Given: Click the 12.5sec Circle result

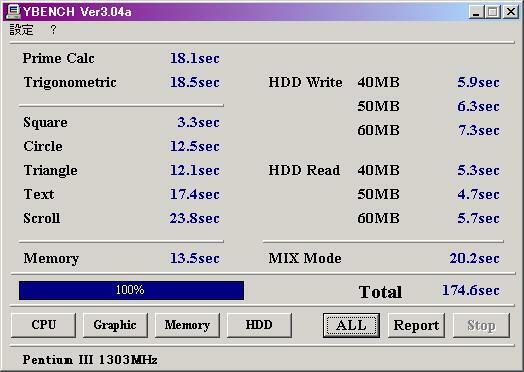Looking at the screenshot, I should pos(195,146).
